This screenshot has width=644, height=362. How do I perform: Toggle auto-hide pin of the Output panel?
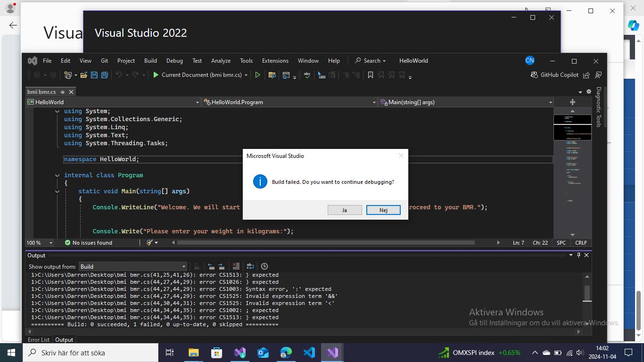tap(578, 255)
